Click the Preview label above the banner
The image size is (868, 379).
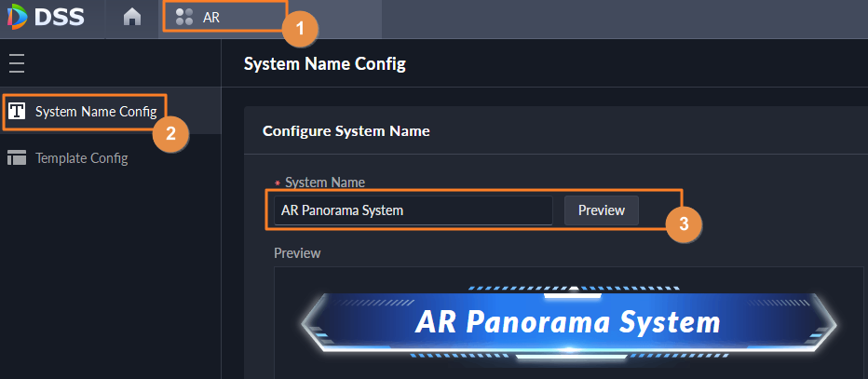click(297, 252)
